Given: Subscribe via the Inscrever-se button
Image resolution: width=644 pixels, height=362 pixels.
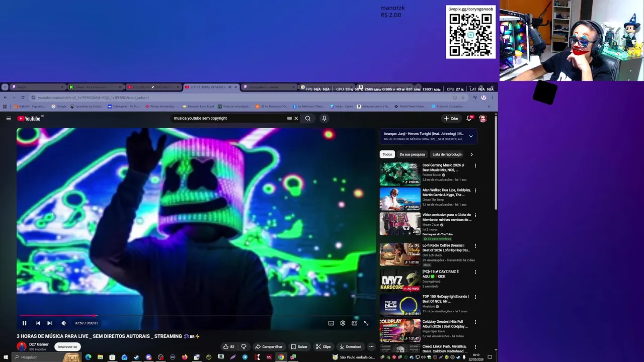Looking at the screenshot, I should (67, 346).
